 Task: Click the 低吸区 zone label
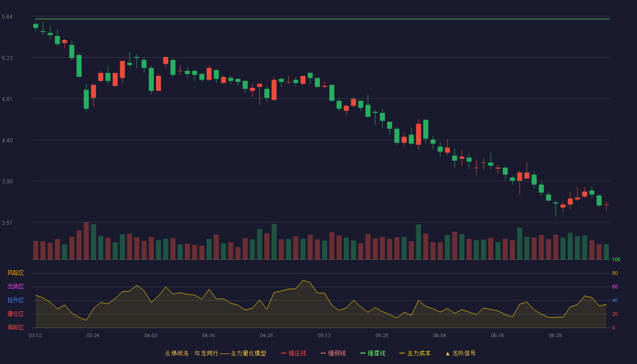pos(15,327)
